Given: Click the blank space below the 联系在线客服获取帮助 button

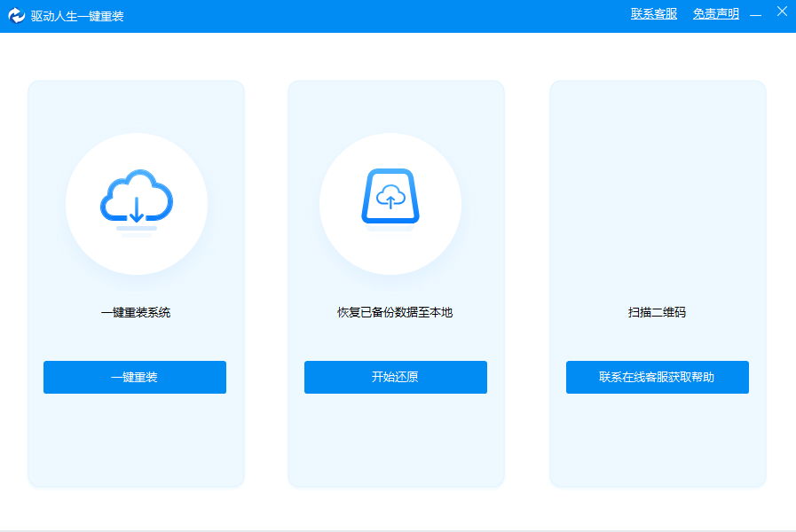Looking at the screenshot, I should (657, 439).
